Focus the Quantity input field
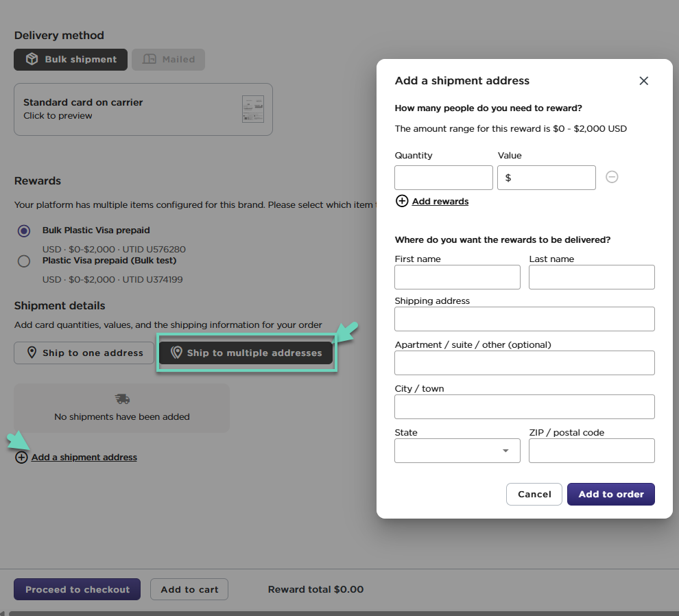679x616 pixels. (443, 178)
